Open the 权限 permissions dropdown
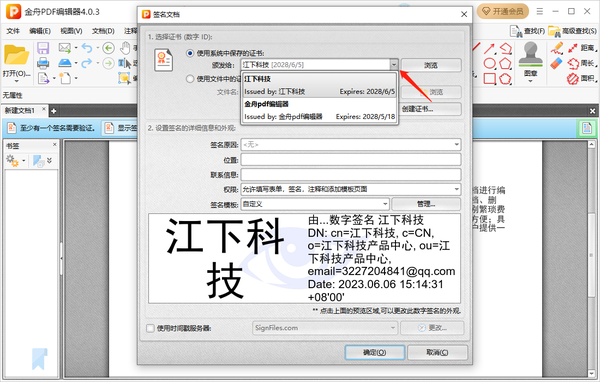 pos(457,189)
